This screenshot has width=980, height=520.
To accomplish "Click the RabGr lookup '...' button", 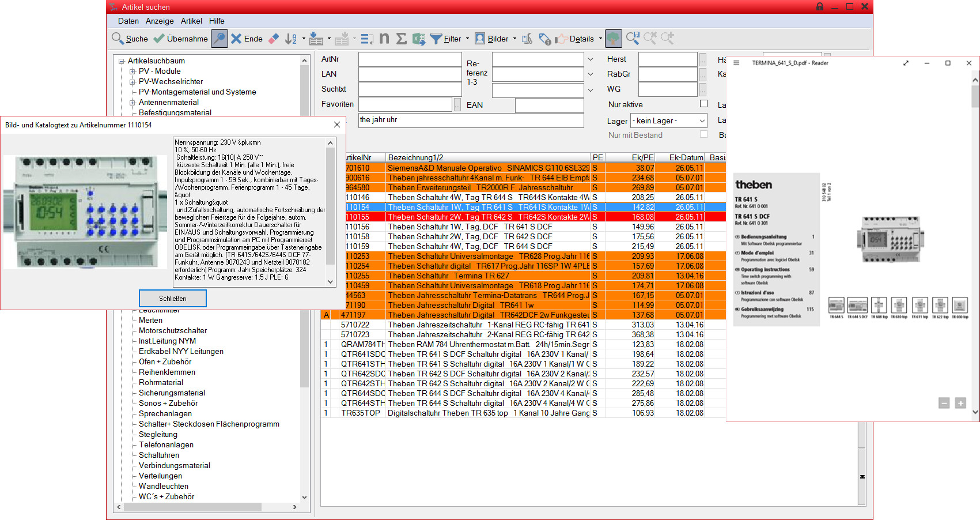I will 702,74.
